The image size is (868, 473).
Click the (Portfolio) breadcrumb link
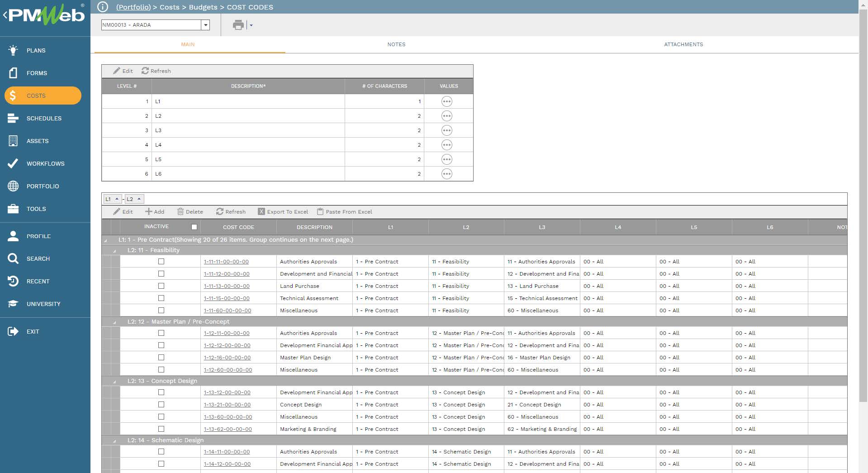click(x=133, y=7)
